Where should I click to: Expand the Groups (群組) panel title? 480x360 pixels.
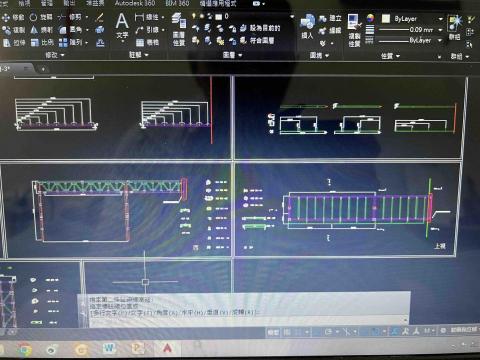[x=460, y=57]
